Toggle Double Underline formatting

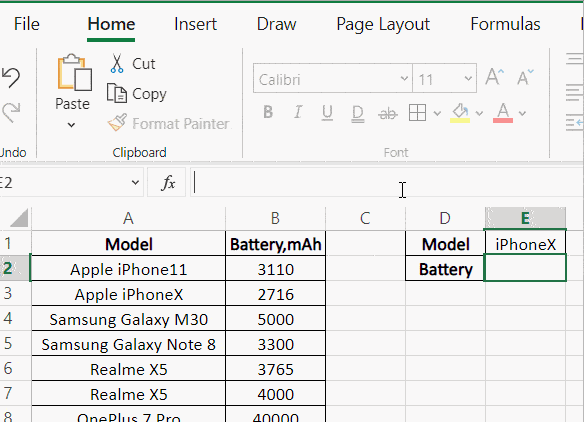coord(358,113)
